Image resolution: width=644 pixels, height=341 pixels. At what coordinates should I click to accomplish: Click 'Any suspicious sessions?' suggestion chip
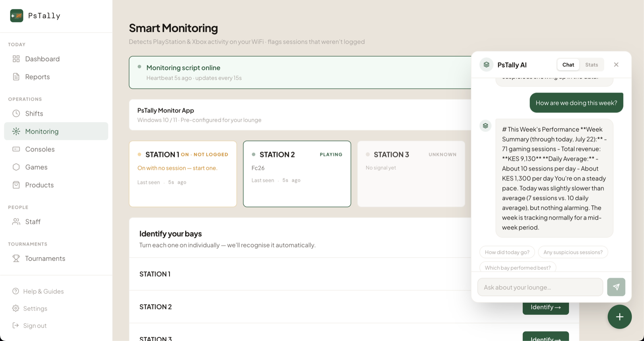[573, 252]
